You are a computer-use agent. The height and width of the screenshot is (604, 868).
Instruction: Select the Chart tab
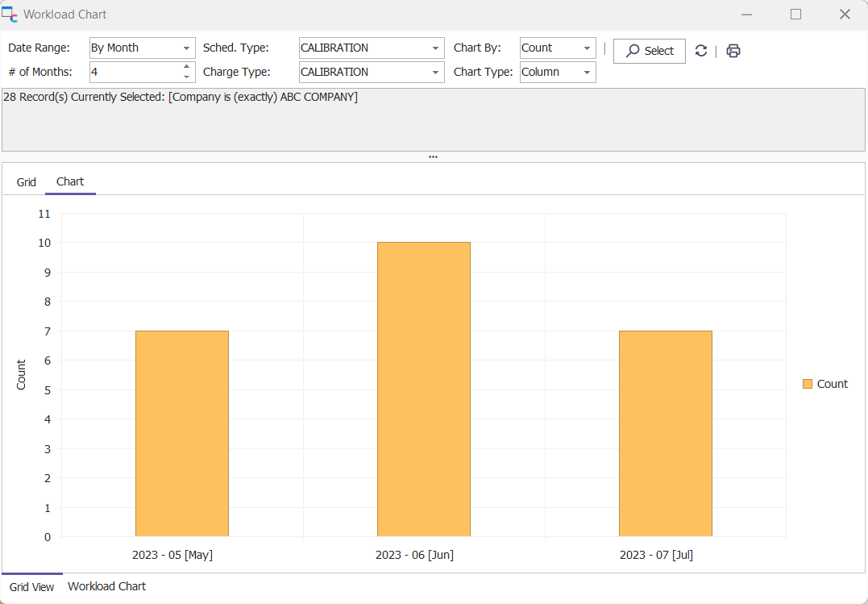pos(70,181)
